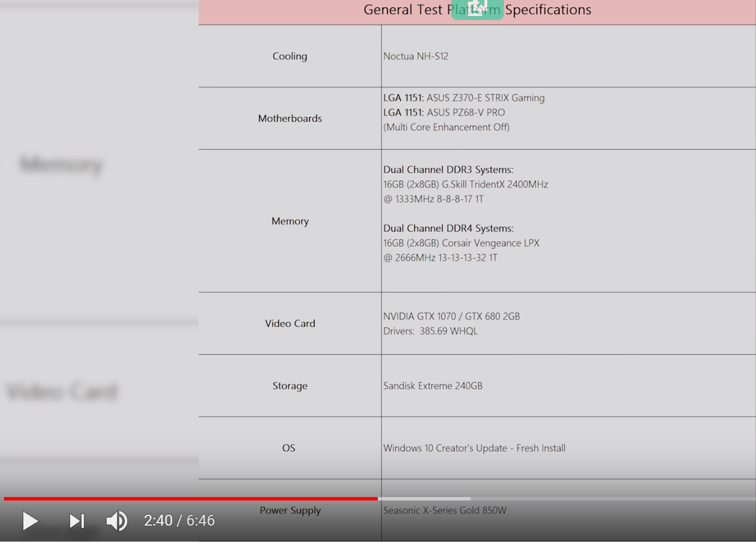Viewport: 756px width, 553px height.
Task: Click '(Multi Core Enhancement Off)' text
Action: pos(446,127)
